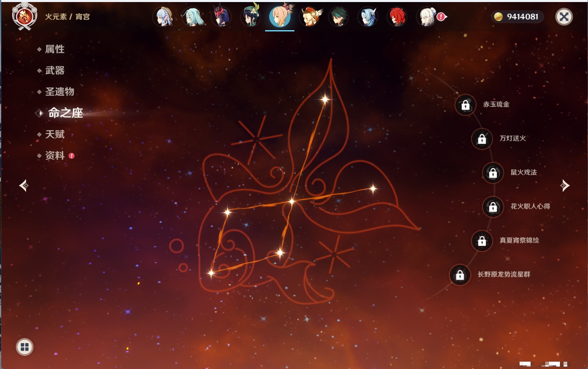
Task: Open the 属性 attributes page
Action: tap(55, 49)
